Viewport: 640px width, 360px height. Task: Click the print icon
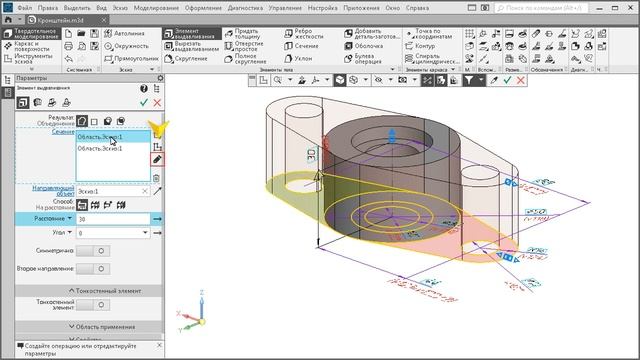(69, 46)
